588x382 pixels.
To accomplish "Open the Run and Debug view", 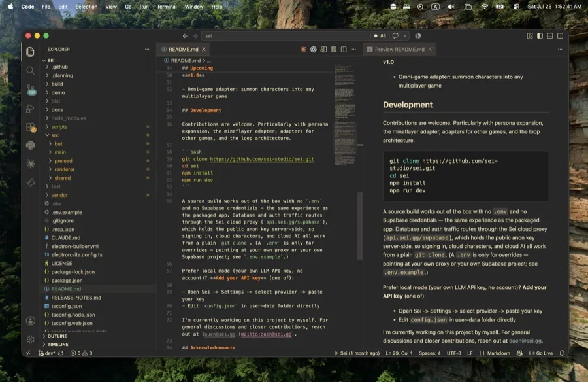I will [x=30, y=109].
